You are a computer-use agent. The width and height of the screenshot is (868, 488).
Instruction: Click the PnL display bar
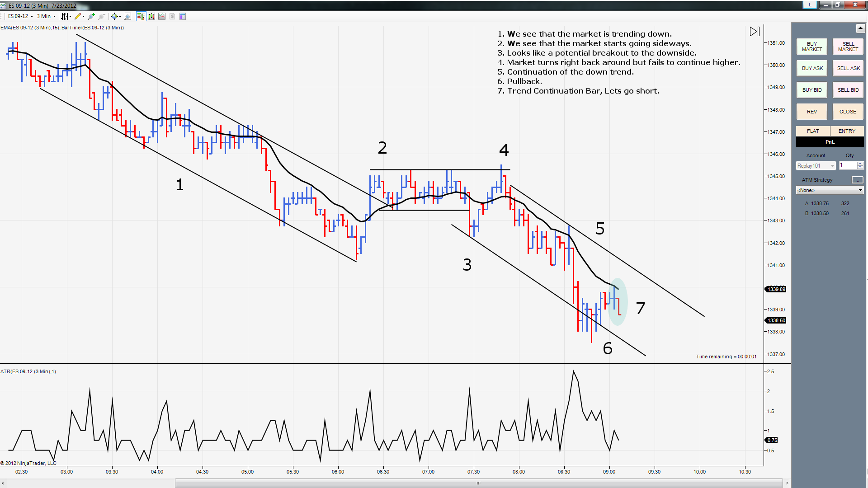(830, 142)
